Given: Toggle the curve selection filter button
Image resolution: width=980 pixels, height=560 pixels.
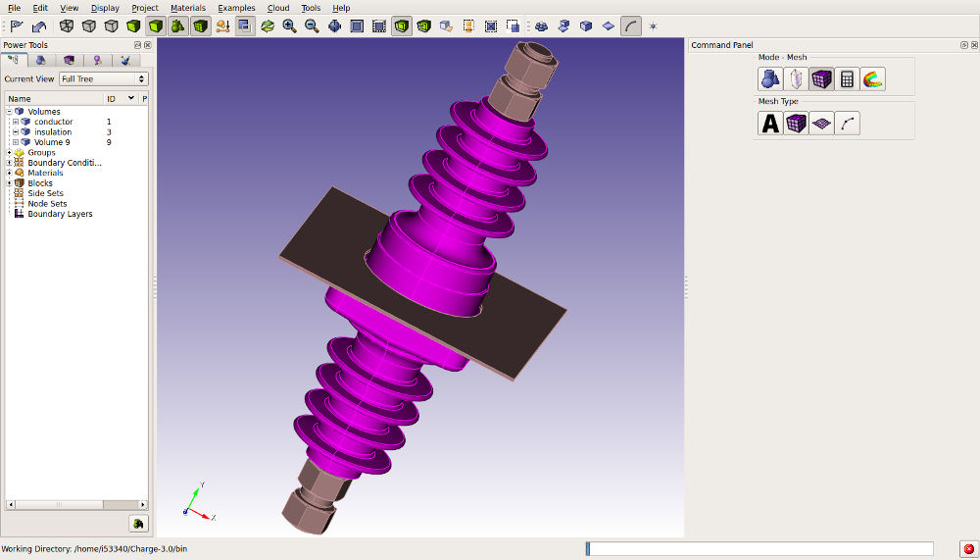Looking at the screenshot, I should [630, 25].
